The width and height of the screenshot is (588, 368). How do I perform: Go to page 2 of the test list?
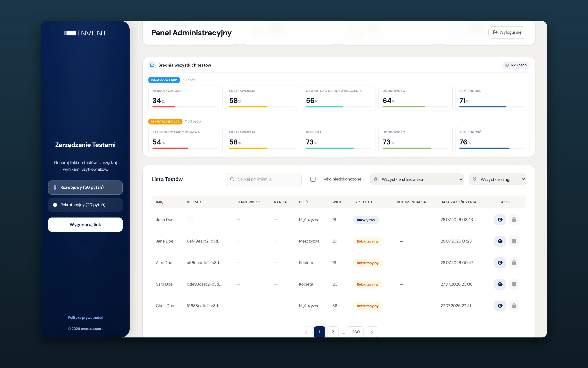333,332
